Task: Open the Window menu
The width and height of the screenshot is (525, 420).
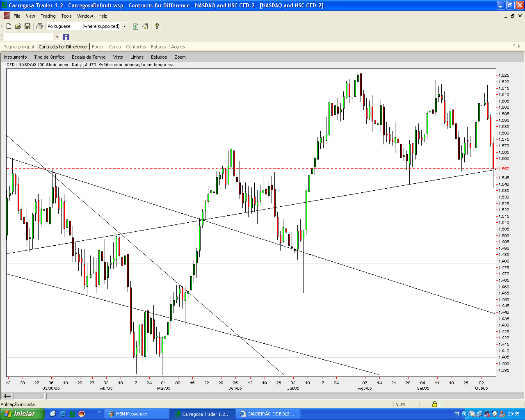Action: [85, 16]
